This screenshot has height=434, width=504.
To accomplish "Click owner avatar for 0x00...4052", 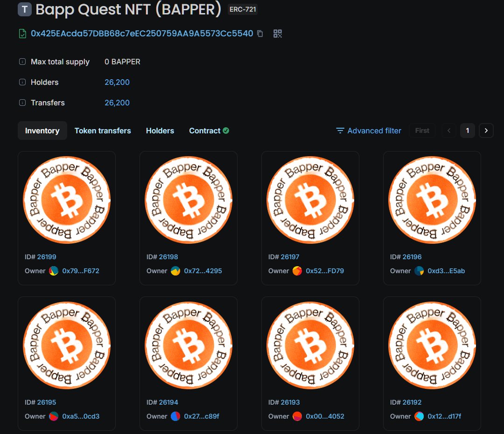I will pyautogui.click(x=297, y=416).
